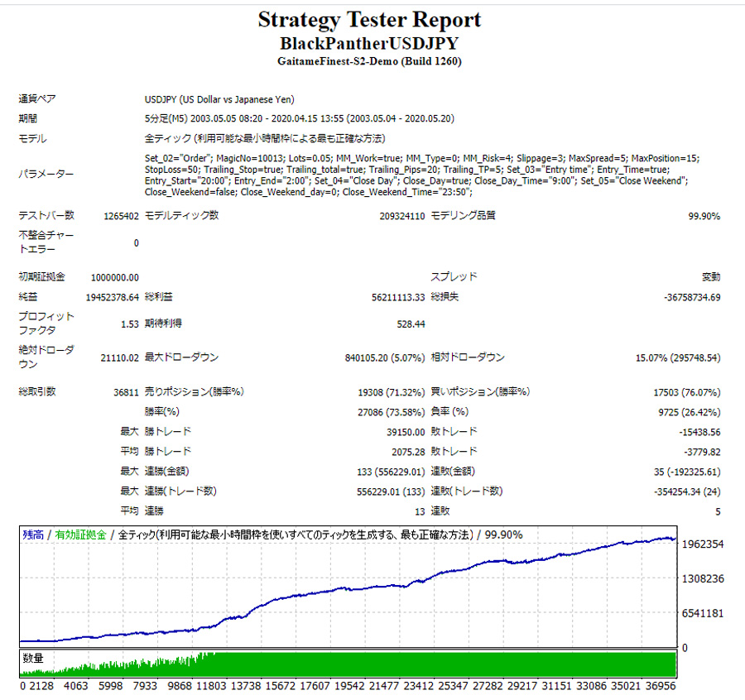
Task: Click the 純益 value 19452378.64
Action: (112, 297)
